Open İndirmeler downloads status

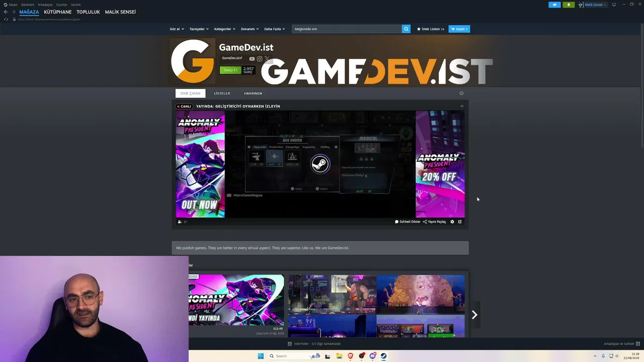tap(317, 344)
